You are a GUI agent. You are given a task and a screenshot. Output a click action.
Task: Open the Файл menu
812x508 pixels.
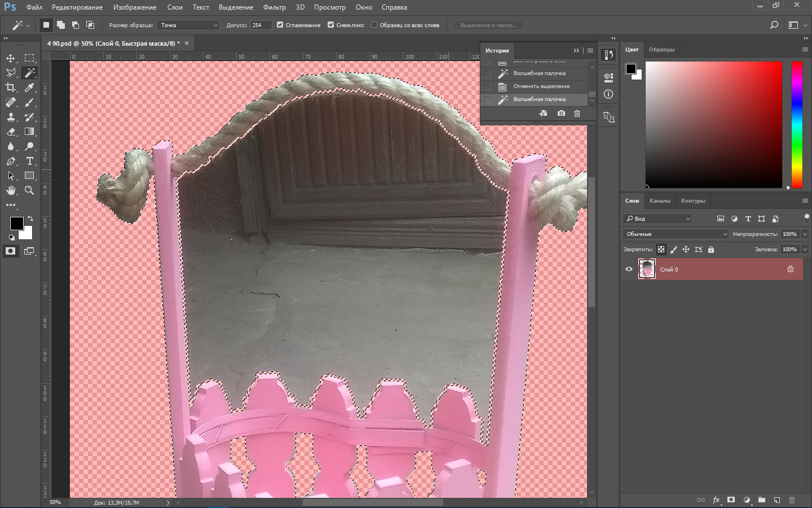(34, 7)
